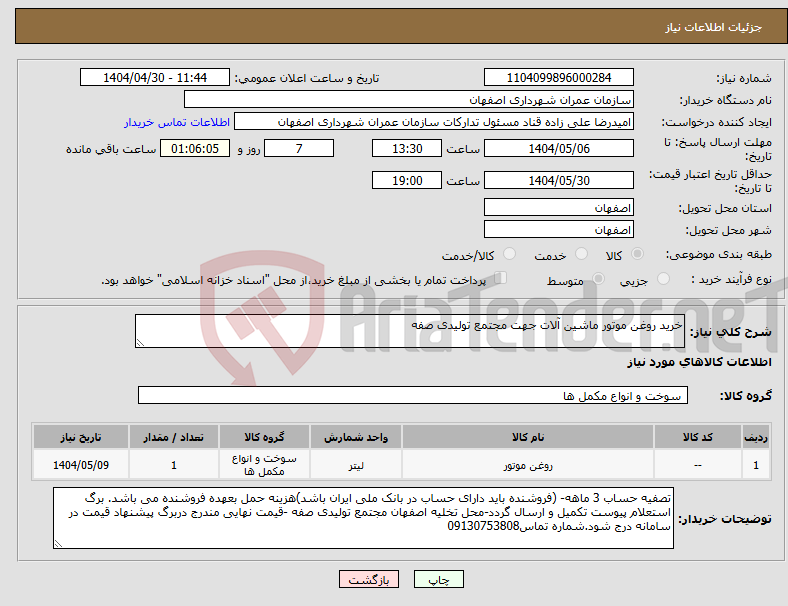
Task: Select the خدمت radio button
Action: click(581, 254)
